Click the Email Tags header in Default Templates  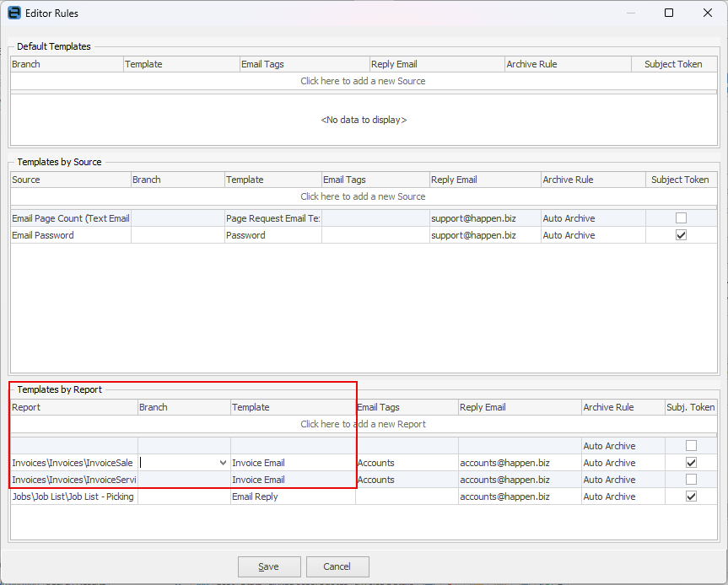click(x=305, y=64)
